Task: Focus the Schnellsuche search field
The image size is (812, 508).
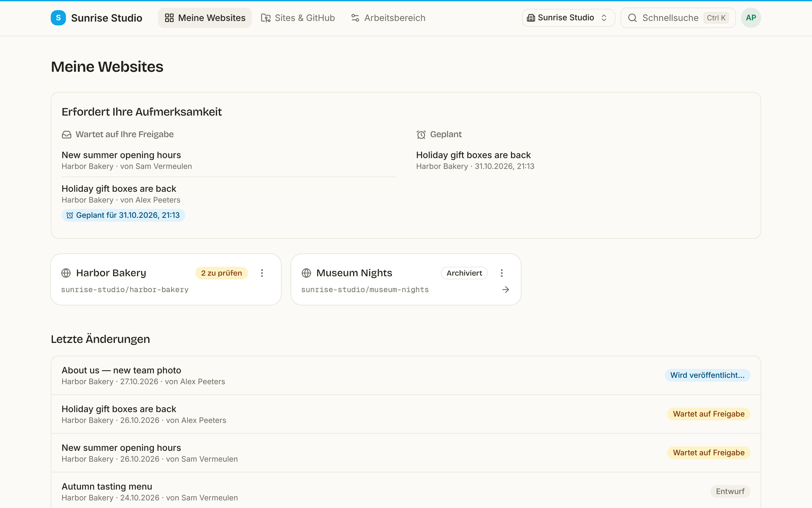Action: [678, 18]
